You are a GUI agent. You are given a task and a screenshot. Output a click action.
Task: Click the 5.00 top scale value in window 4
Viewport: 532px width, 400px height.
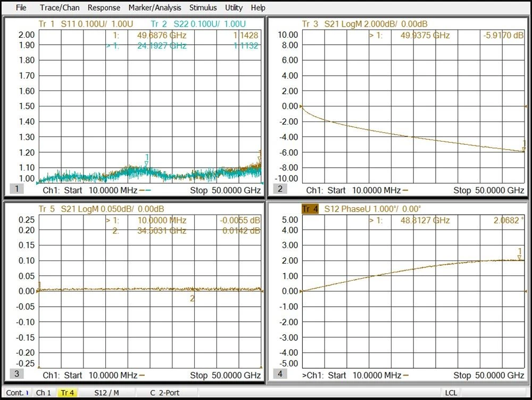290,219
